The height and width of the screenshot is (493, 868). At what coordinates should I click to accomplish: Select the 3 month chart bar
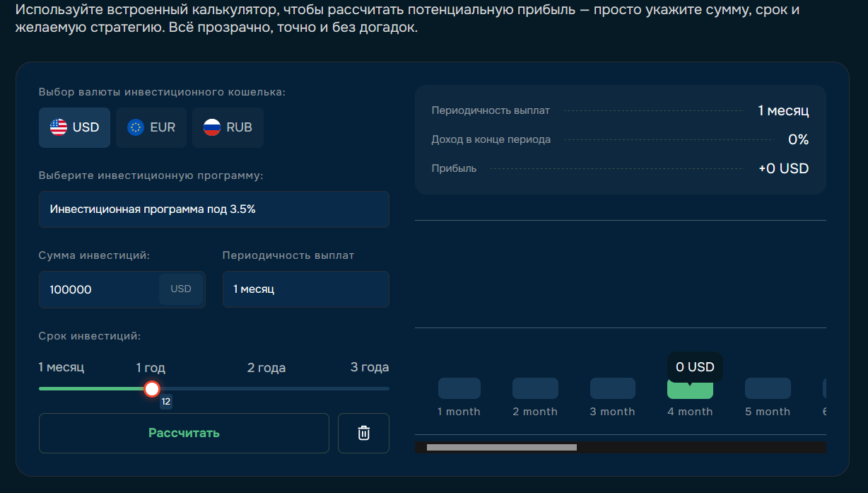click(x=613, y=388)
